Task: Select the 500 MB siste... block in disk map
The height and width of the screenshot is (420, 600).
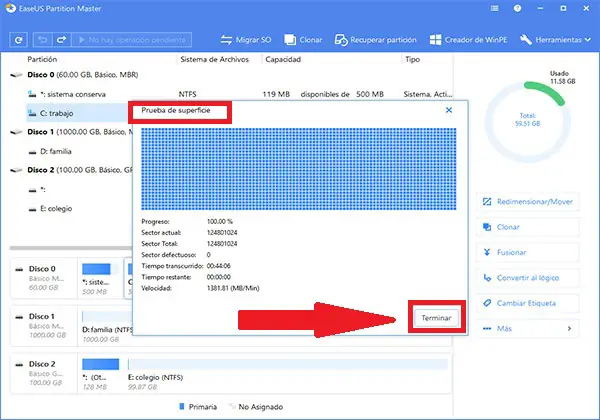Action: tap(100, 279)
